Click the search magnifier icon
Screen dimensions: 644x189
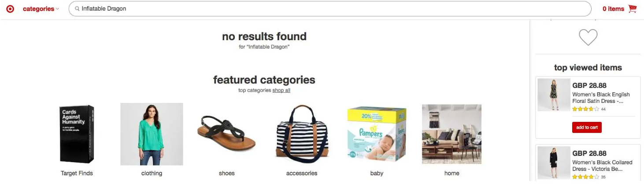tap(77, 9)
